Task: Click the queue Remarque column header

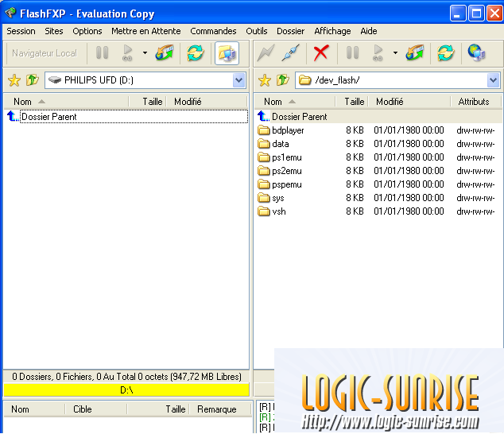Action: [x=220, y=409]
